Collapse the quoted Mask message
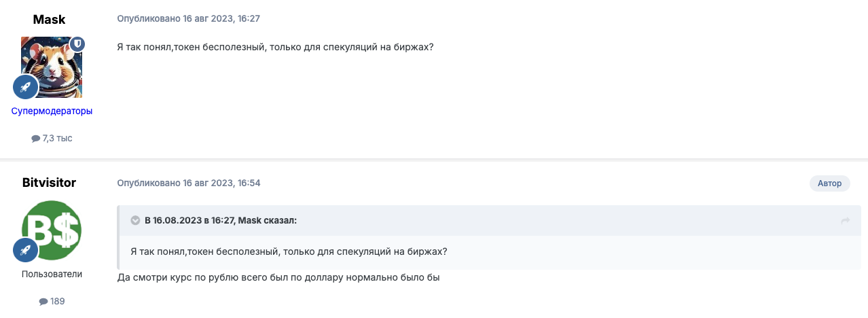This screenshot has width=868, height=318. [x=134, y=221]
